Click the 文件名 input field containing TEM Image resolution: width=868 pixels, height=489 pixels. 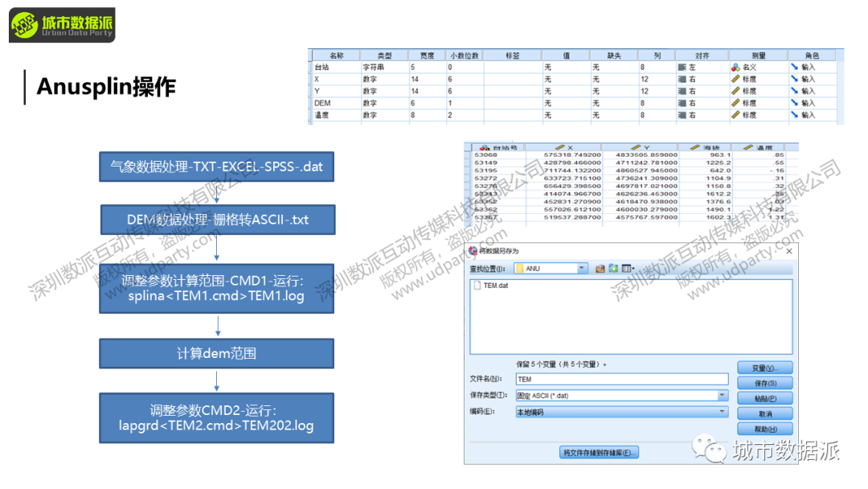click(621, 380)
